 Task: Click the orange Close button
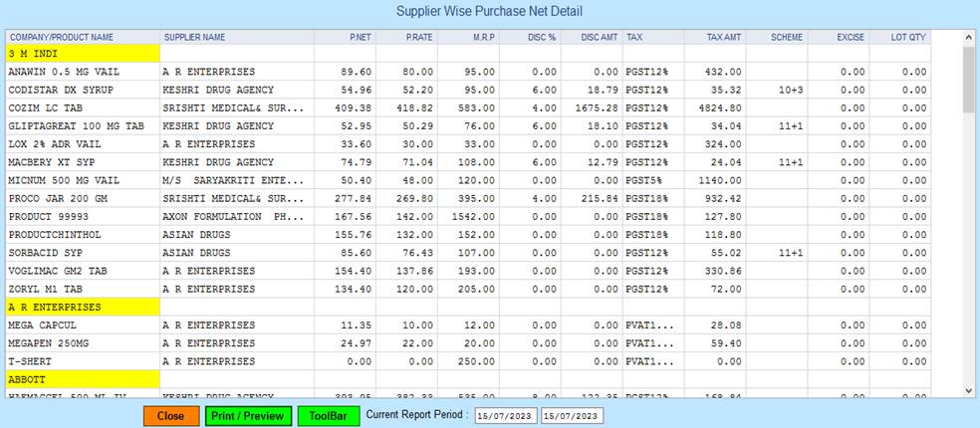pos(170,416)
